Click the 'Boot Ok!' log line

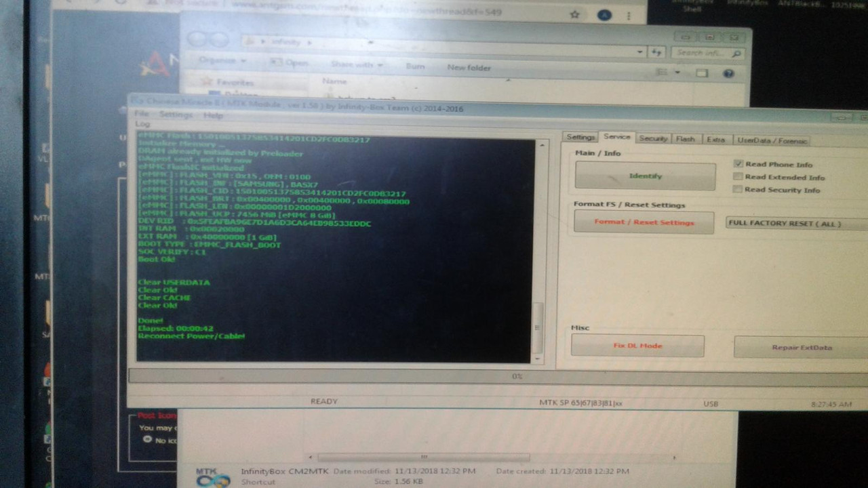[156, 260]
